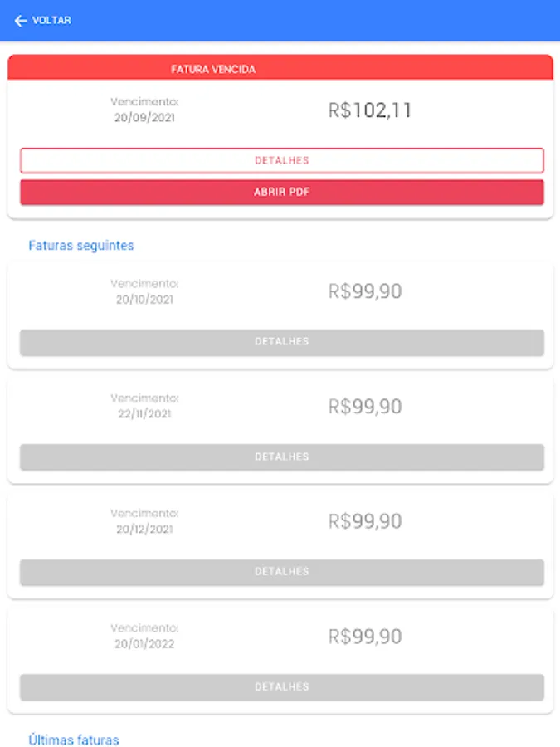The width and height of the screenshot is (560, 747).
Task: Select the 20/10/2021 due date text
Action: (x=144, y=300)
